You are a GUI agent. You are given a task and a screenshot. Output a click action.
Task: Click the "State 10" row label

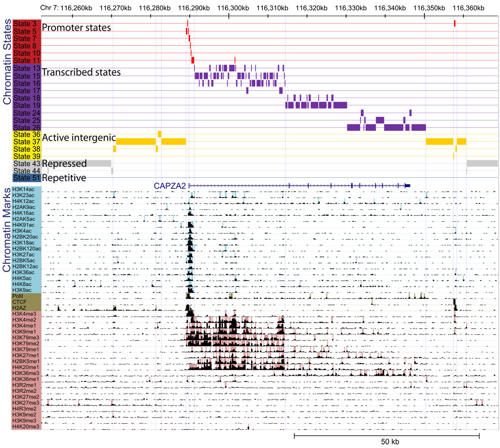tap(27, 53)
